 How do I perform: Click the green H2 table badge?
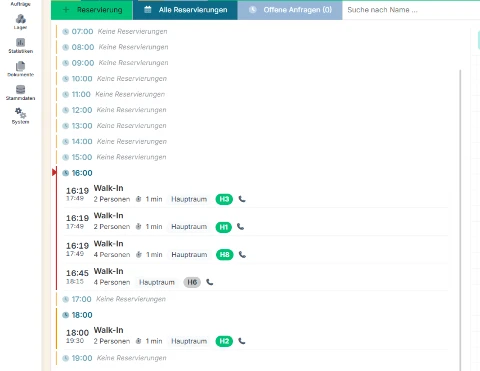(x=224, y=341)
